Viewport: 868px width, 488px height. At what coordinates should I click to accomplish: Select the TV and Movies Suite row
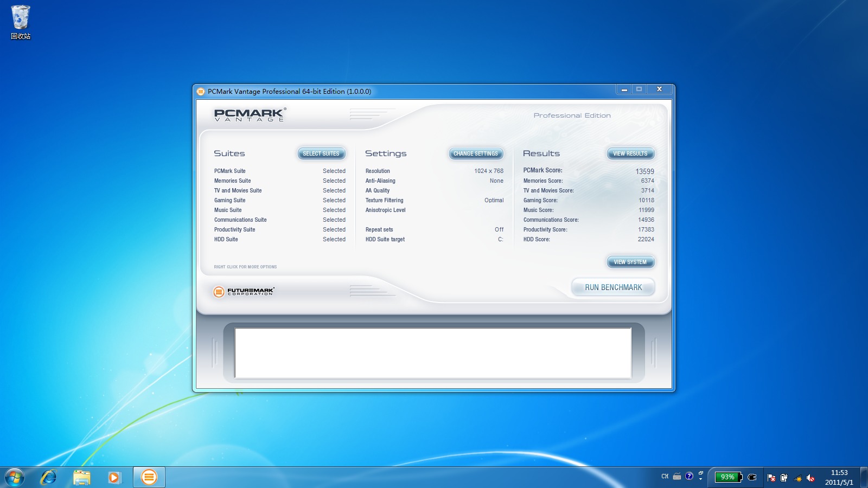tap(280, 190)
